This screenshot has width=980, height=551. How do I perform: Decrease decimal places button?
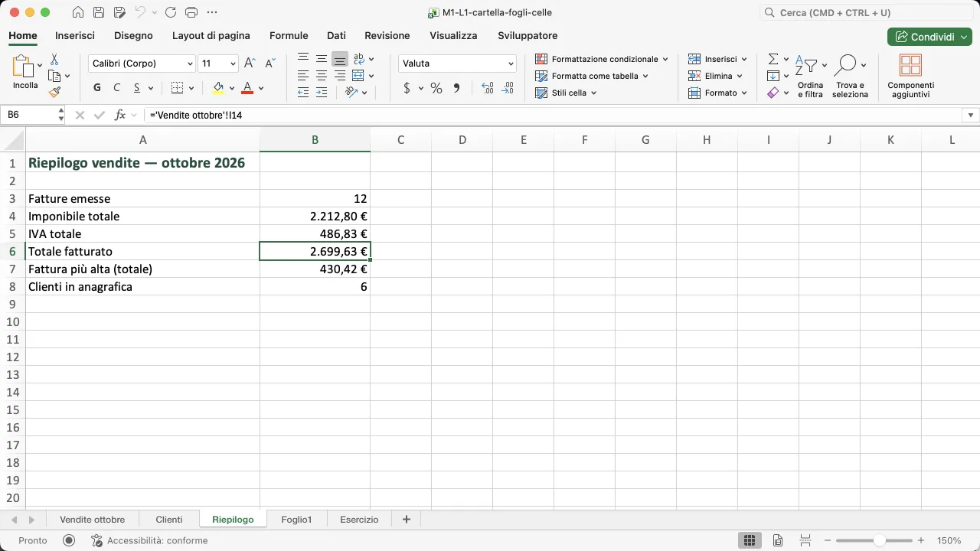point(508,88)
